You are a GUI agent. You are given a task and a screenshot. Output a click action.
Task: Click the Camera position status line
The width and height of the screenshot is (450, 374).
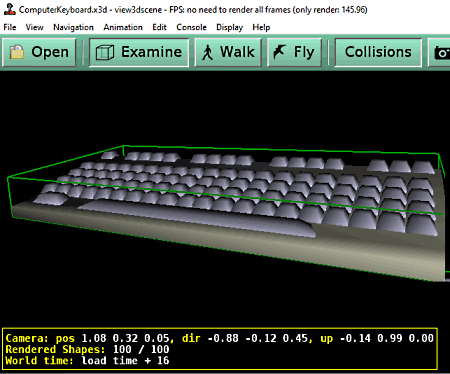click(219, 338)
